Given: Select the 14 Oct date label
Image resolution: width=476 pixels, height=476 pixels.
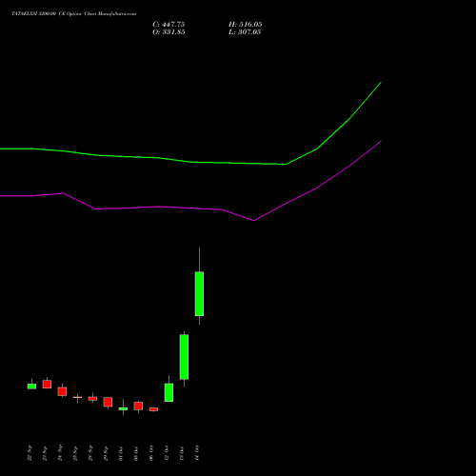Looking at the screenshot, I should tap(197, 453).
